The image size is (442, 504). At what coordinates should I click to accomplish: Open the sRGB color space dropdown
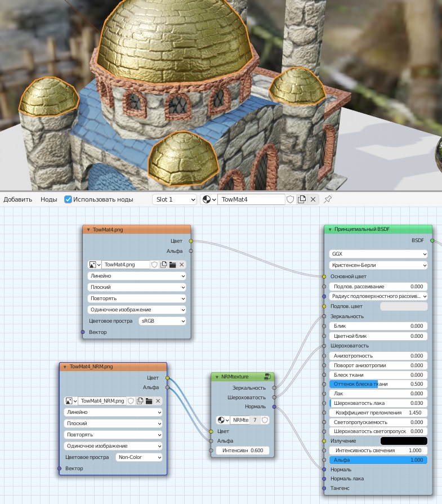click(162, 321)
